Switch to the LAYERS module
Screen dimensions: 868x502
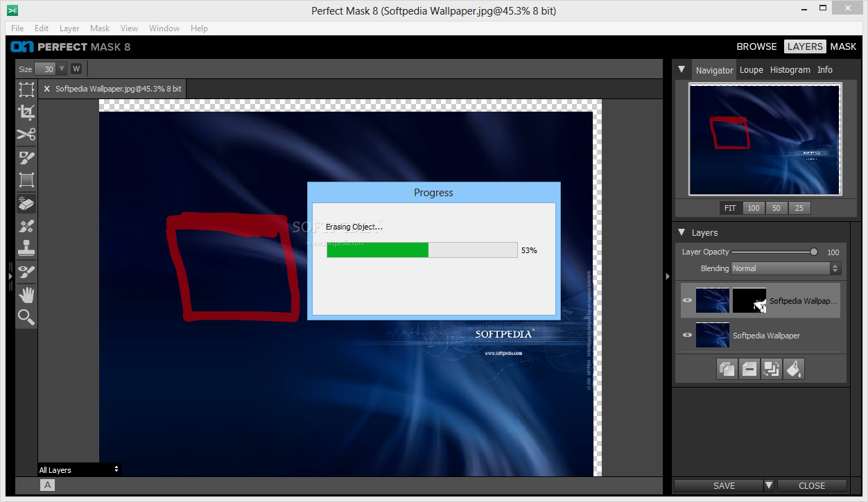[805, 46]
